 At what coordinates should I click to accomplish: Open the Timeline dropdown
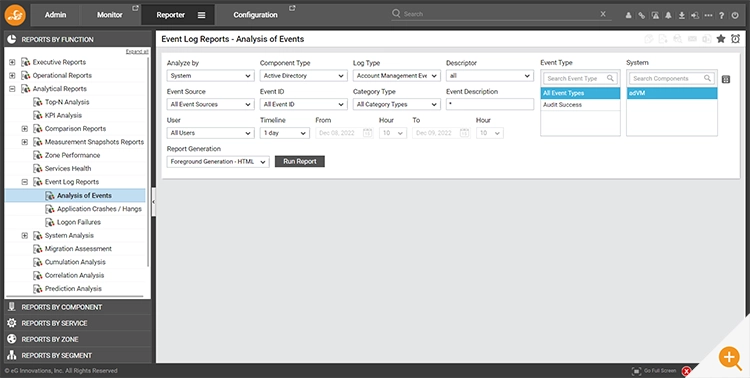[285, 133]
